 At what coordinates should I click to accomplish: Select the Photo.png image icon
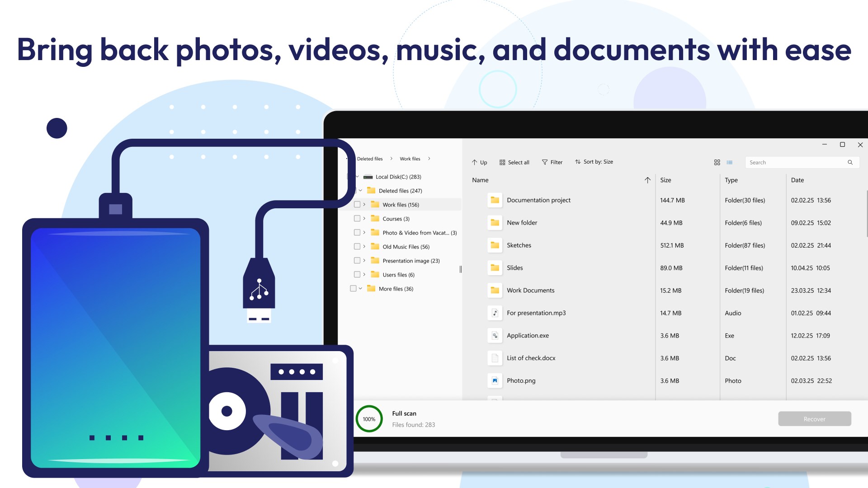click(x=495, y=380)
